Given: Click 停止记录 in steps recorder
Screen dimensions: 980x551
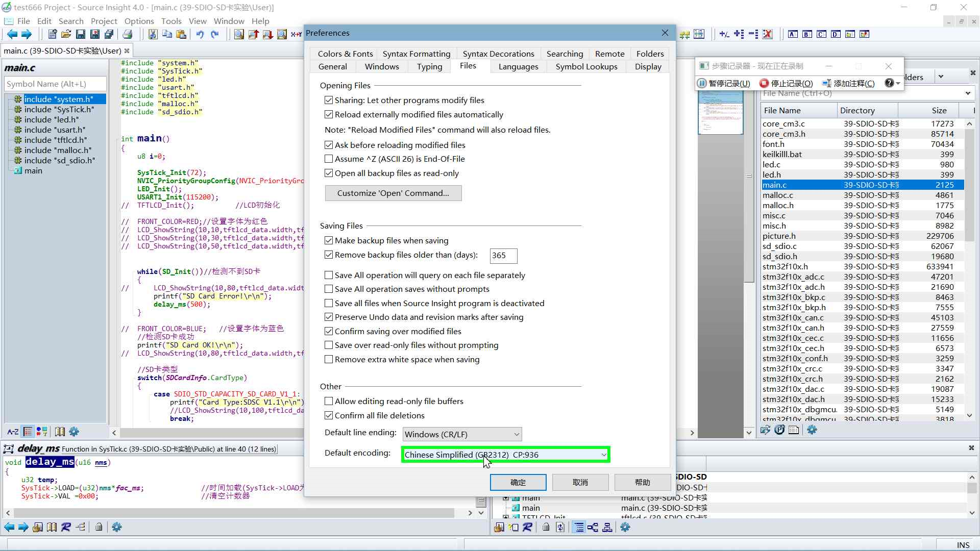Looking at the screenshot, I should pos(786,84).
